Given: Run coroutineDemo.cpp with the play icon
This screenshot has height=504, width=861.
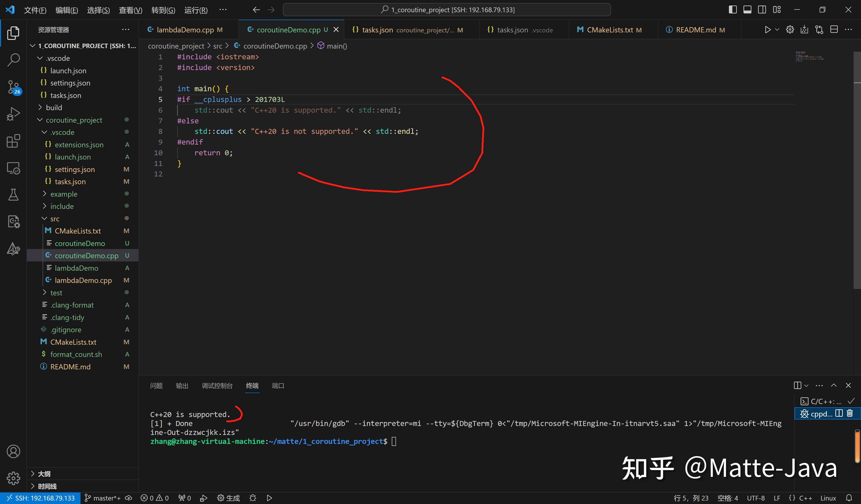Looking at the screenshot, I should [768, 29].
